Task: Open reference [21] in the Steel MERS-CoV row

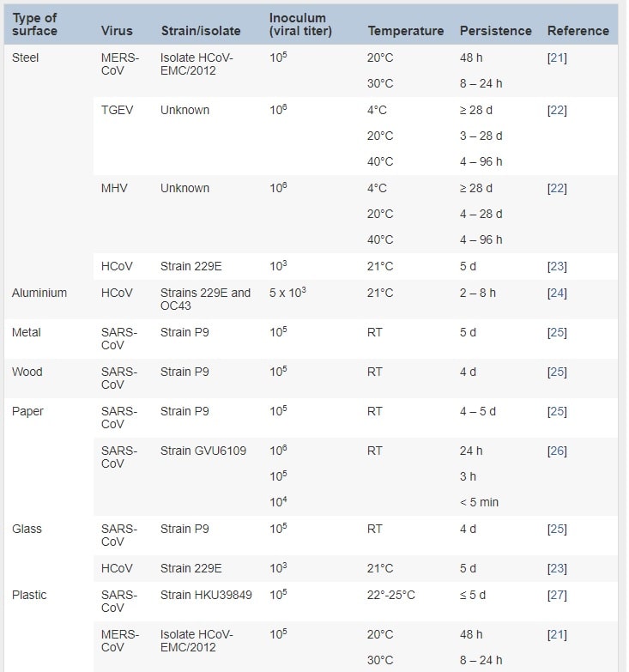Action: click(x=557, y=58)
